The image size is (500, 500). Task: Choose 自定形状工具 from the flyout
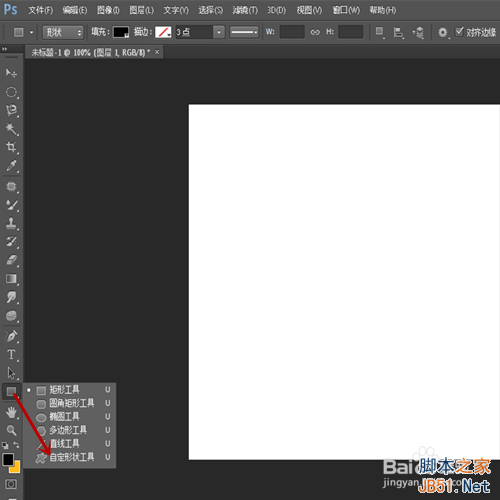pos(69,457)
